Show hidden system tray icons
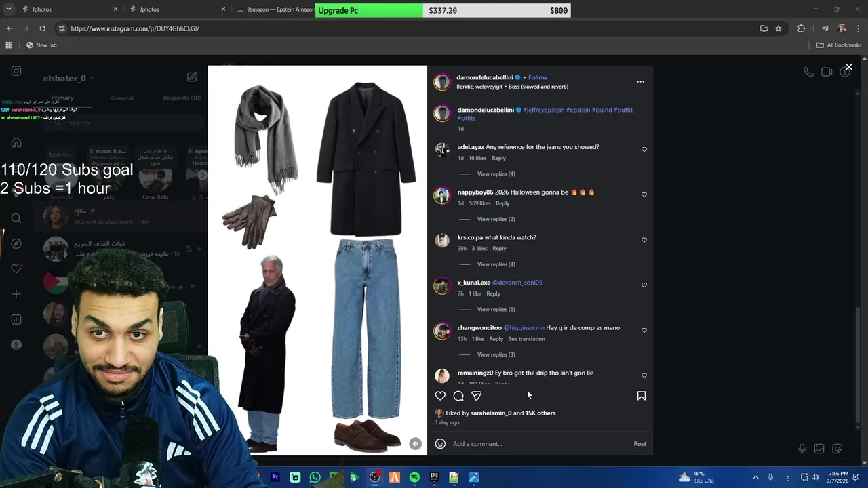This screenshot has height=488, width=868. coord(755,477)
